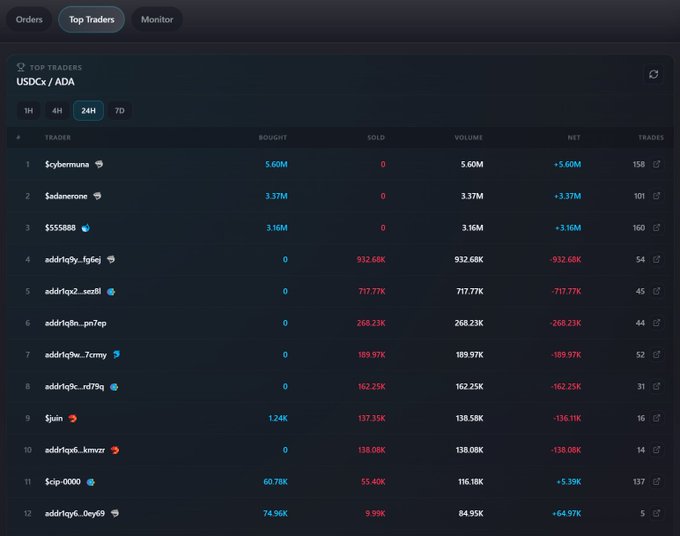This screenshot has height=536, width=680.
Task: Click the badge icon next to $cybermuna
Action: pyautogui.click(x=99, y=164)
